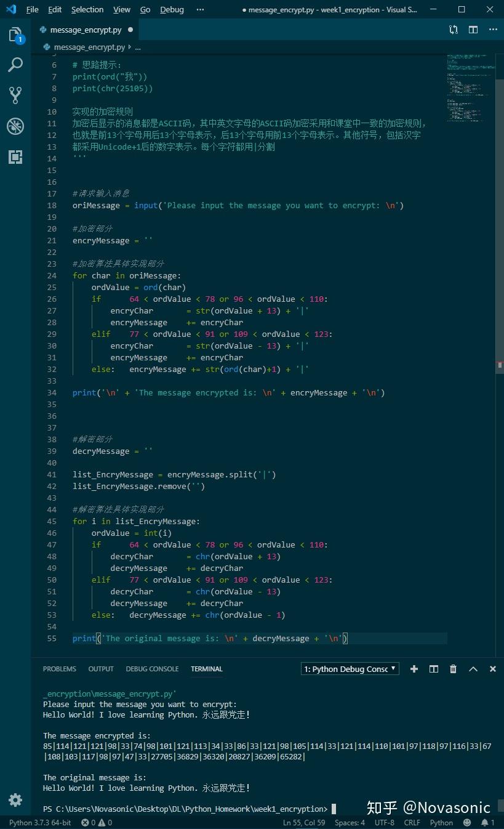This screenshot has width=504, height=829.
Task: Click 'encryMessage.split' on line 41
Action: pos(210,475)
